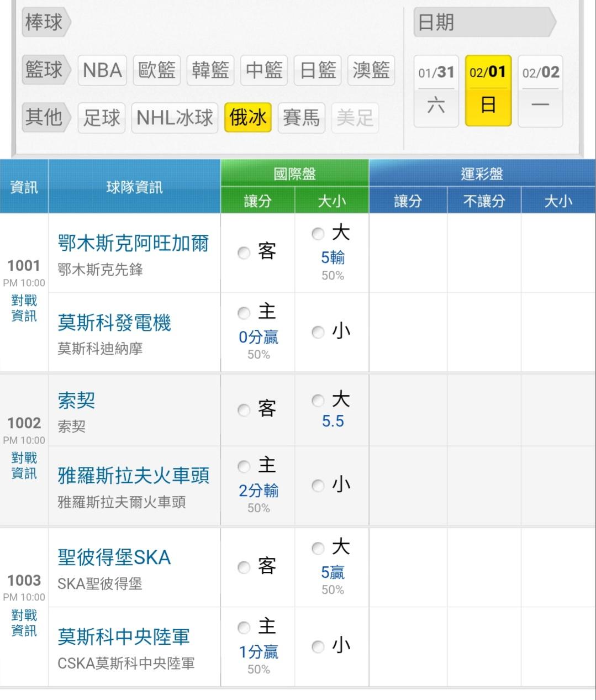Select the NBA basketball league button

click(x=102, y=70)
